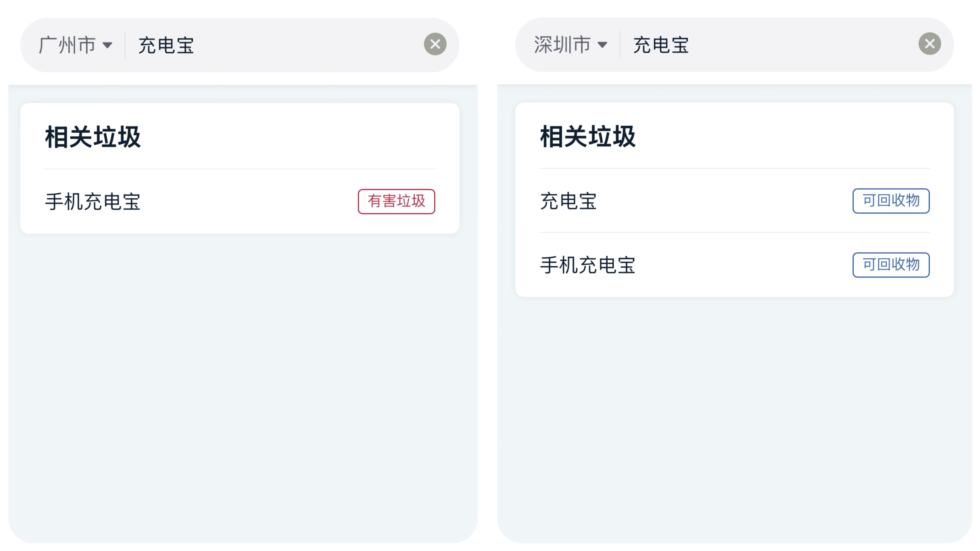Screen dimensions: 980x551
Task: Click the 充电宝 row in the Shenzhen card
Action: [x=735, y=201]
